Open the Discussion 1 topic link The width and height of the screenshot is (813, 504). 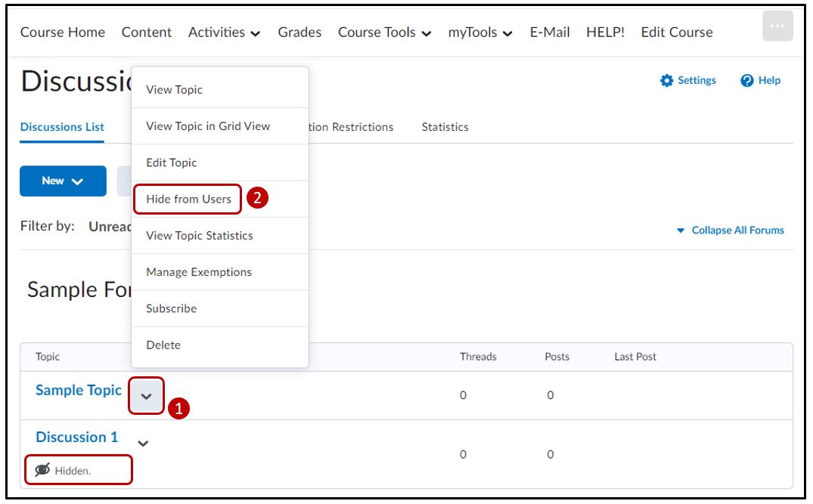click(x=77, y=438)
